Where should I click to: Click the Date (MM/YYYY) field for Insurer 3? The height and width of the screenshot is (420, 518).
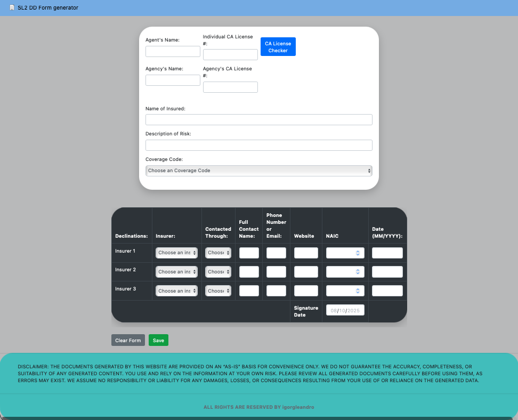(x=387, y=290)
